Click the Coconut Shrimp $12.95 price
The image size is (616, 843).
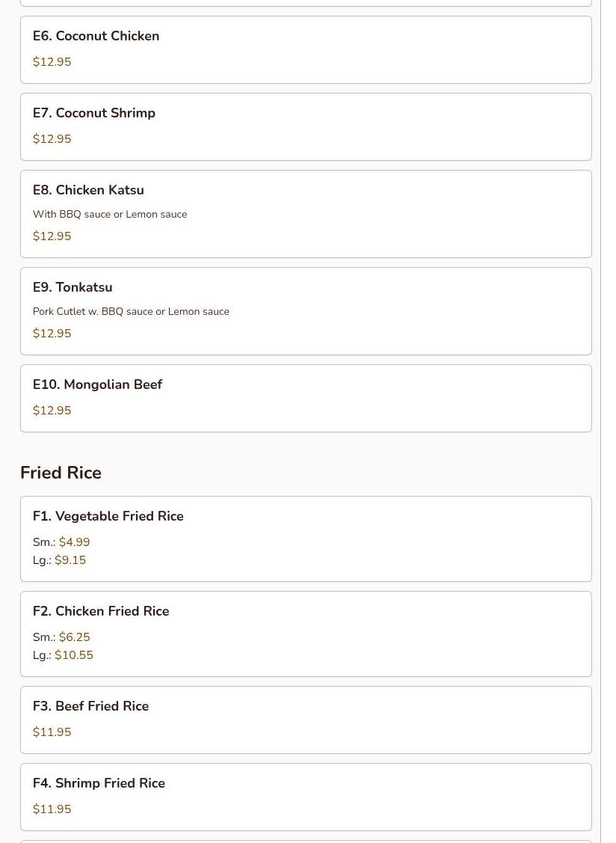click(x=52, y=139)
